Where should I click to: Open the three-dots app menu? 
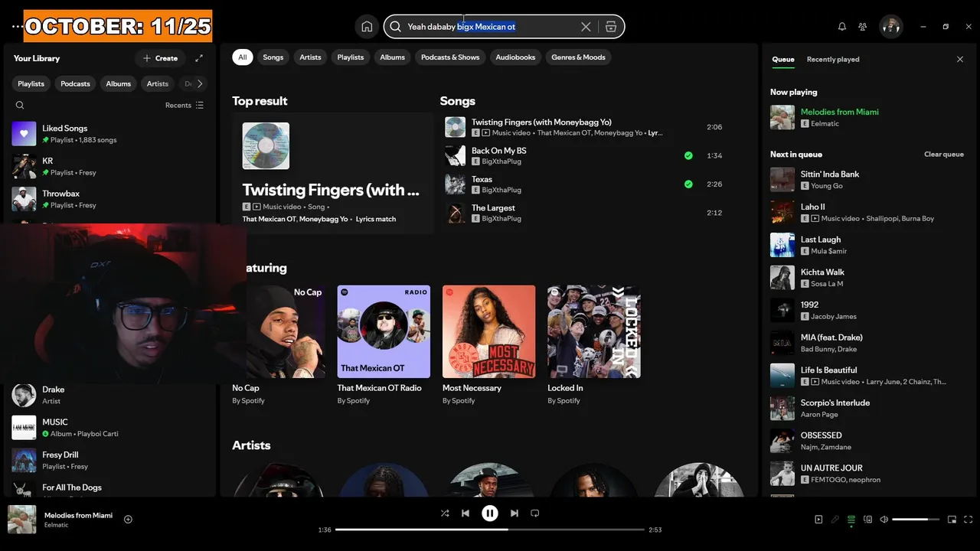click(x=17, y=27)
